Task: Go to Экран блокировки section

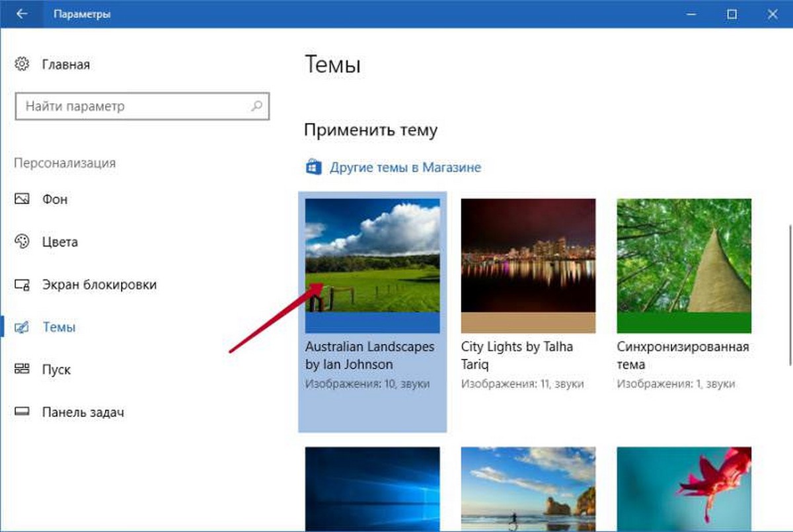Action: click(99, 285)
